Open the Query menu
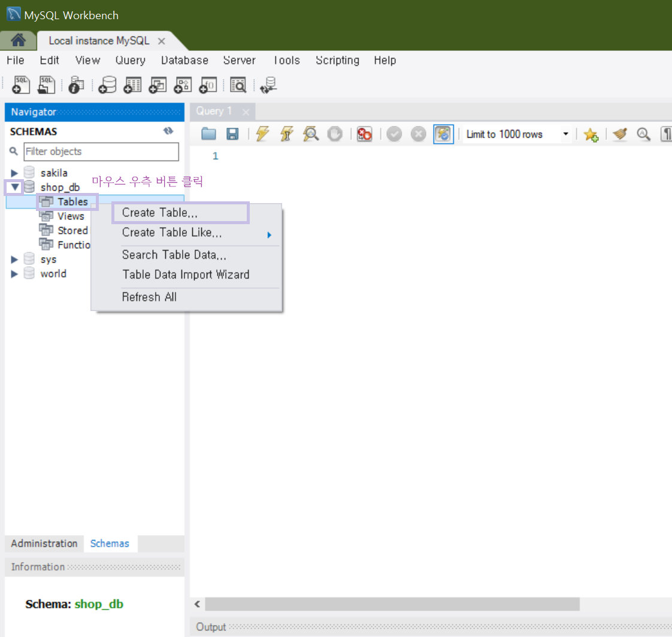 [x=131, y=60]
